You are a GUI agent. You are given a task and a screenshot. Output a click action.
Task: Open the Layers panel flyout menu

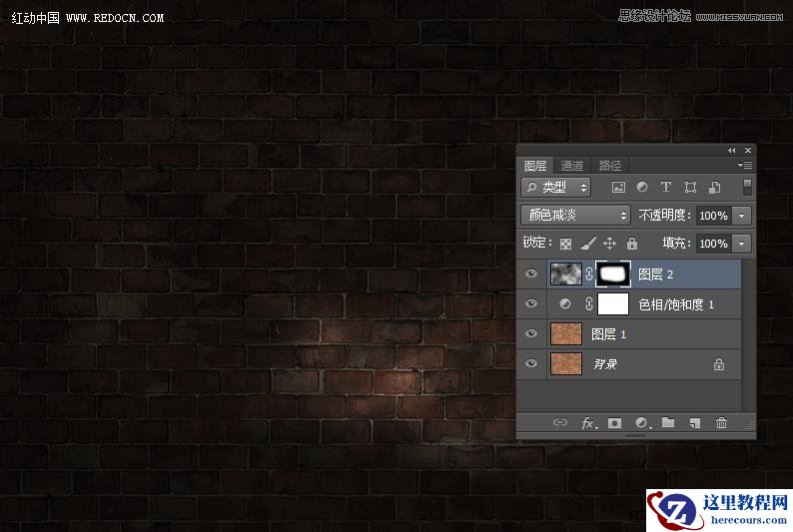(744, 165)
